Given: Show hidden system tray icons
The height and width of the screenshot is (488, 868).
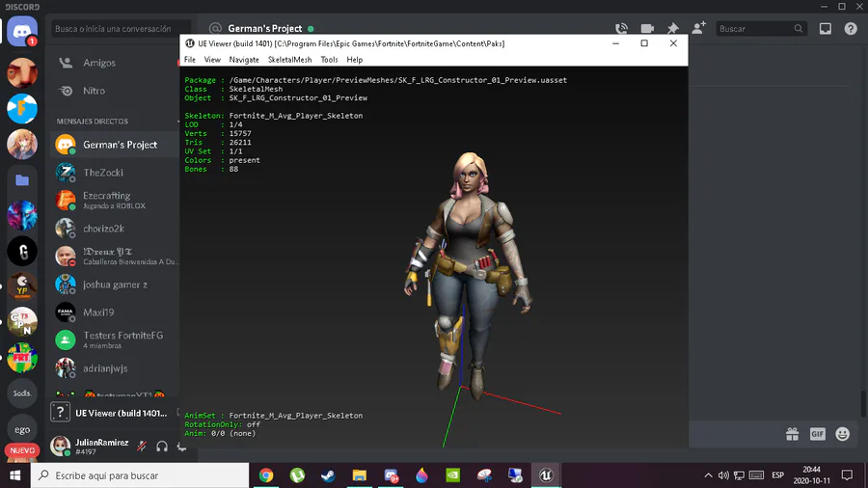Looking at the screenshot, I should pyautogui.click(x=708, y=475).
